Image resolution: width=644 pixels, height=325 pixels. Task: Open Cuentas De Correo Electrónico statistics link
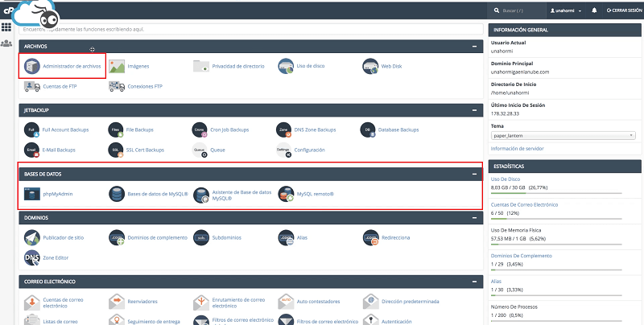(525, 205)
